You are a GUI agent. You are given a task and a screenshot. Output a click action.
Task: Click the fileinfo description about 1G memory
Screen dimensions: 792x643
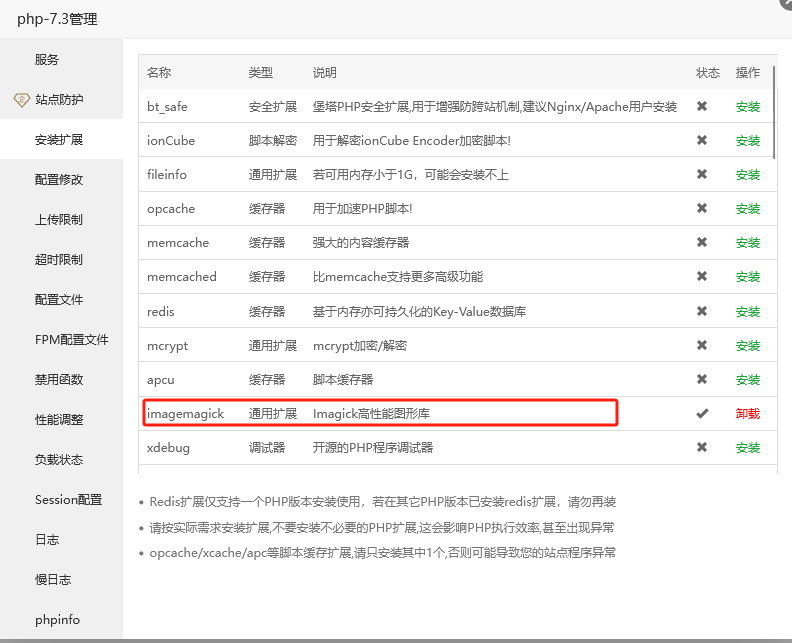click(x=410, y=175)
